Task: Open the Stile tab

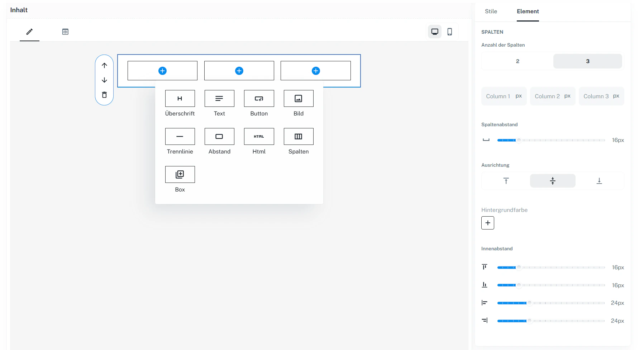Action: [491, 11]
